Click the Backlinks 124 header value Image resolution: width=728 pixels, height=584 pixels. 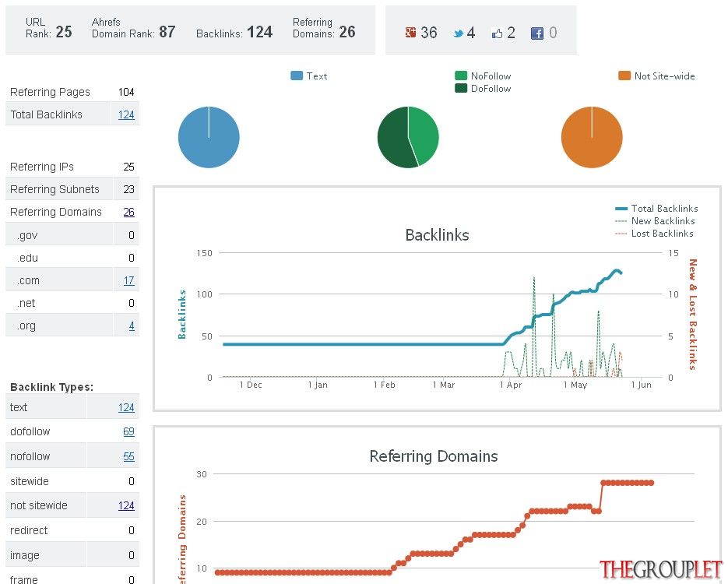[x=259, y=32]
